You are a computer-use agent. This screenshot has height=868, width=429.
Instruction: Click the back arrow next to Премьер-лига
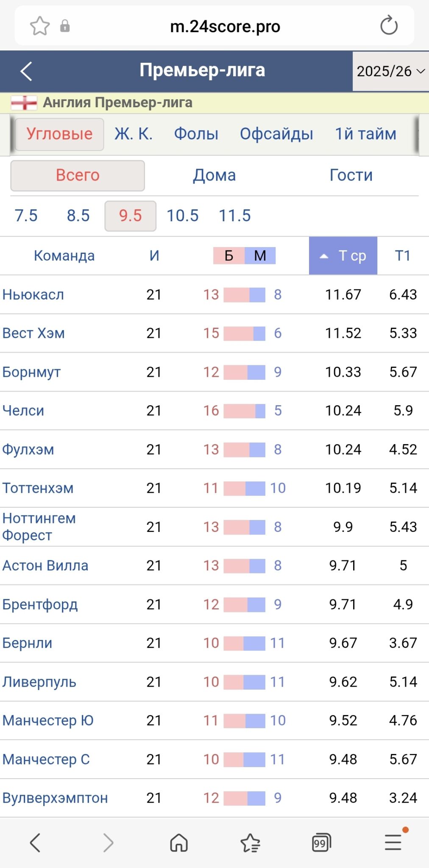pyautogui.click(x=26, y=70)
